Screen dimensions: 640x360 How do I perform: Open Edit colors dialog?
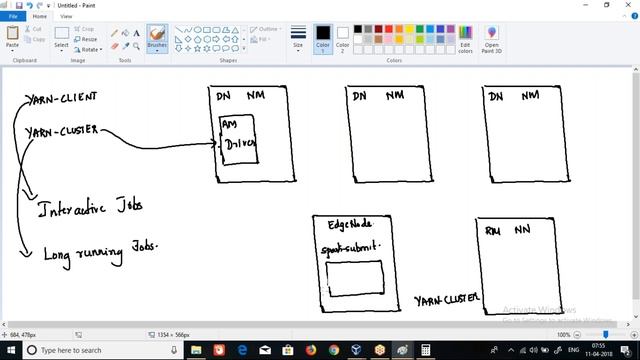tap(465, 40)
